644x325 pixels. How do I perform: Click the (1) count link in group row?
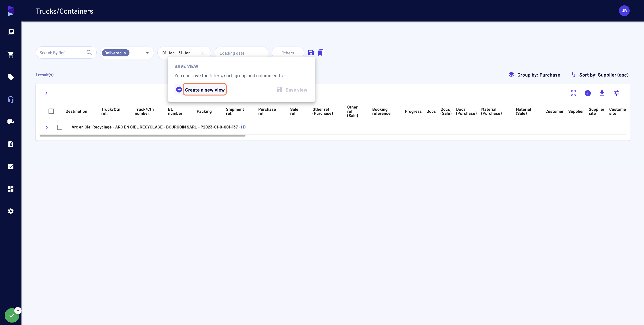click(243, 127)
